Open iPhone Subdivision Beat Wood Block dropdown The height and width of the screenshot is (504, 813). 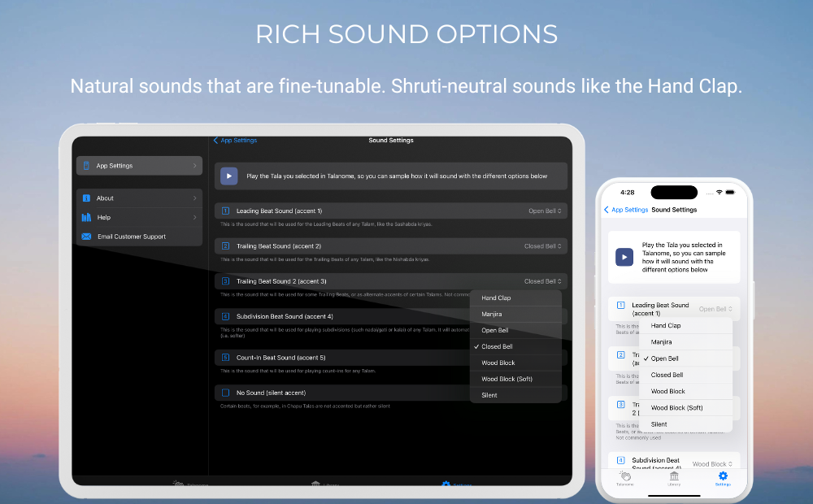point(712,464)
